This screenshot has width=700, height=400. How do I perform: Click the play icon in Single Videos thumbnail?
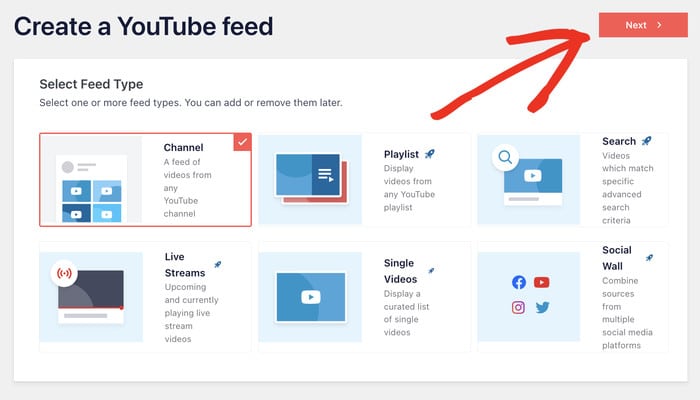pyautogui.click(x=311, y=297)
